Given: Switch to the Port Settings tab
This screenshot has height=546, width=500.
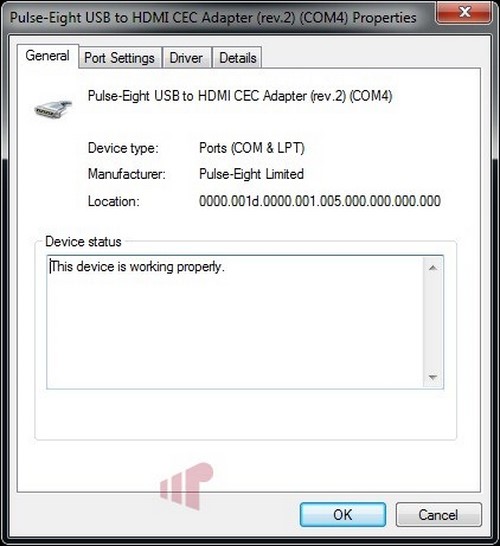Looking at the screenshot, I should pos(120,57).
